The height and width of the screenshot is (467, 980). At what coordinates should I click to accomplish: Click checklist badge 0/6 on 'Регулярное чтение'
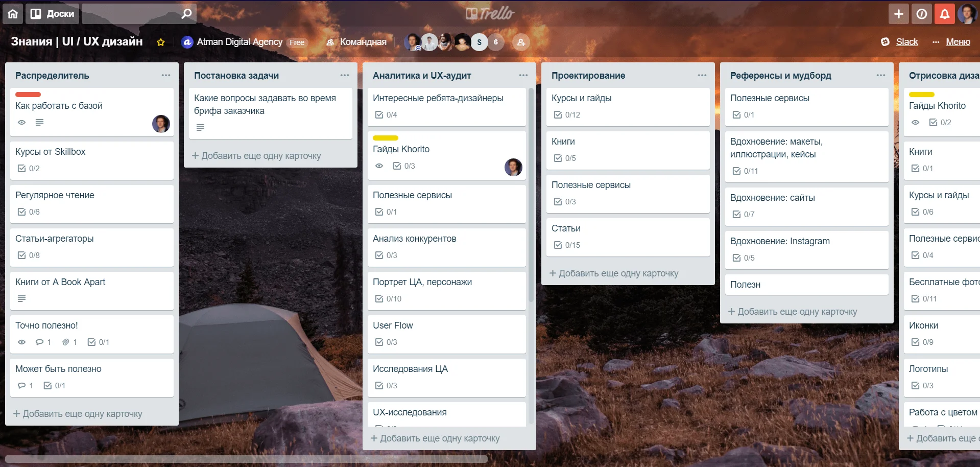(x=29, y=212)
